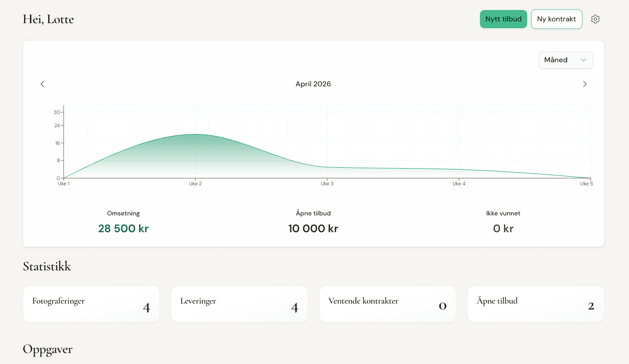Click the Uke 3 point on chart
This screenshot has width=629, height=364.
[327, 167]
